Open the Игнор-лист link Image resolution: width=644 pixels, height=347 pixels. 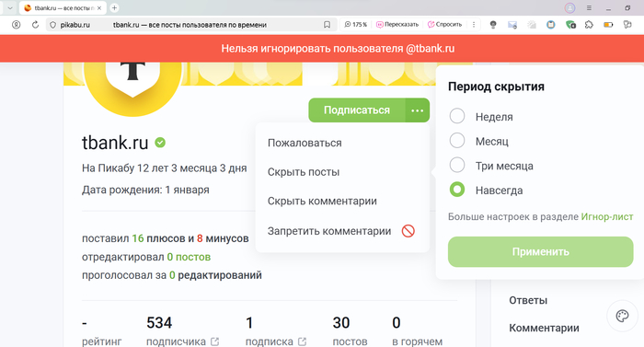(607, 216)
